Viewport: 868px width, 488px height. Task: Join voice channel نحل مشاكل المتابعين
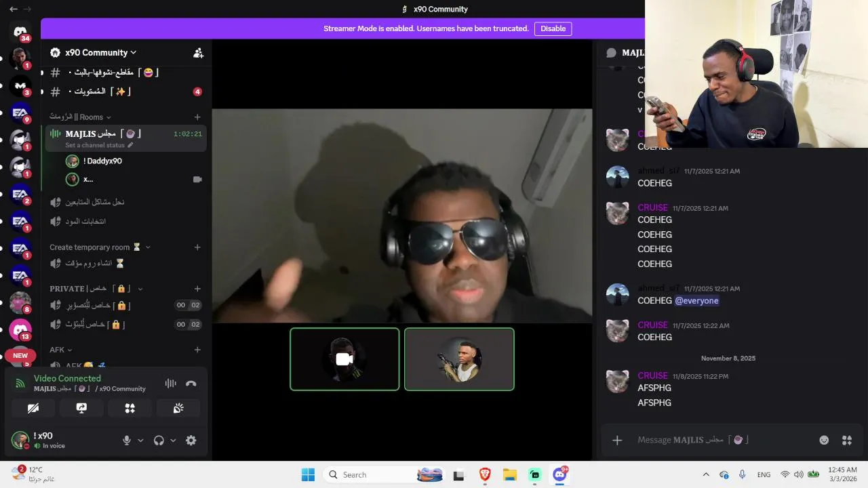pyautogui.click(x=126, y=202)
